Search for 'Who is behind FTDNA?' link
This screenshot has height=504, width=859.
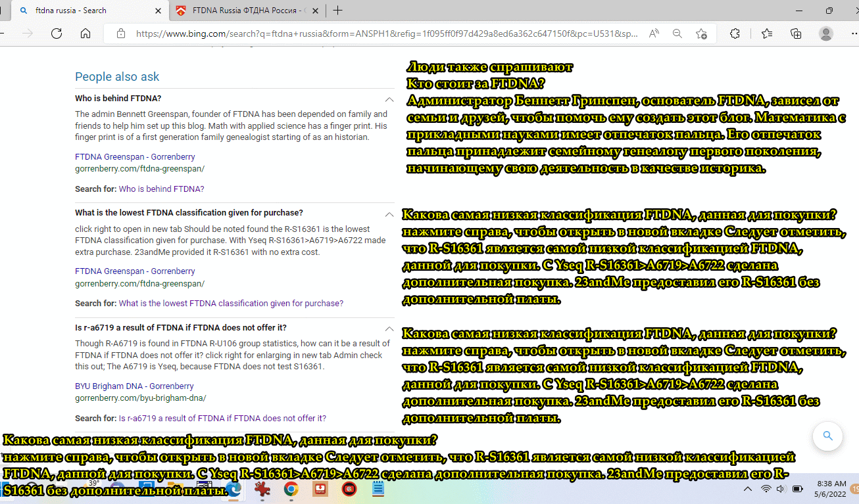[161, 189]
